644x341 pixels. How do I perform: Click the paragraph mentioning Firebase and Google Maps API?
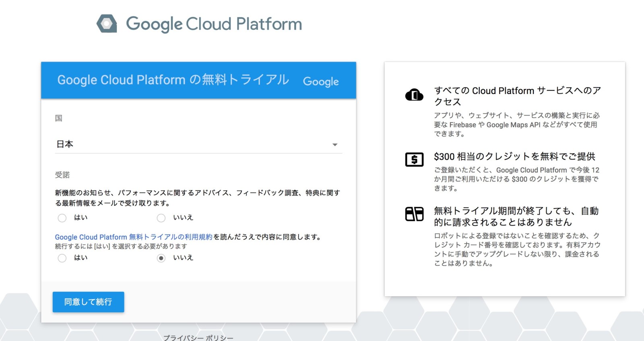click(x=517, y=125)
